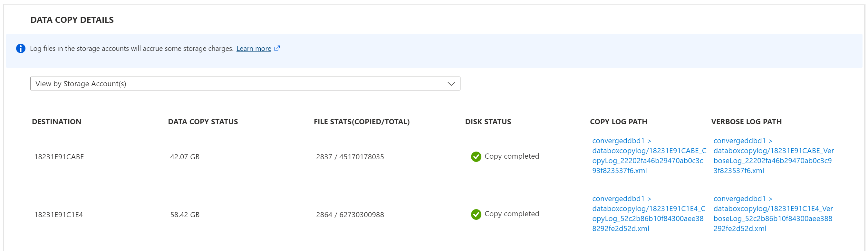This screenshot has height=251, width=868.
Task: Open verbose log link for 18231E91CABE
Action: click(773, 156)
